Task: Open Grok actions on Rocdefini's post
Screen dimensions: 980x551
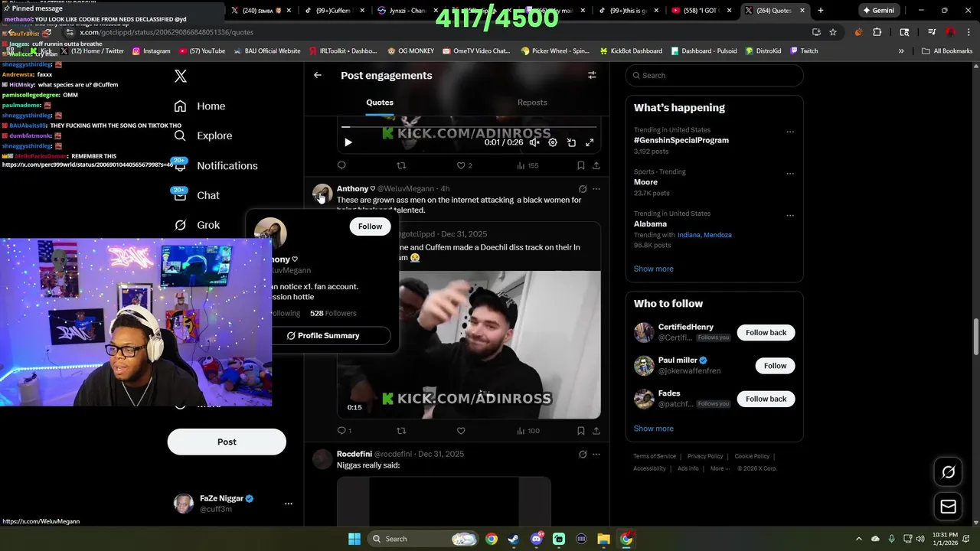Action: (583, 454)
